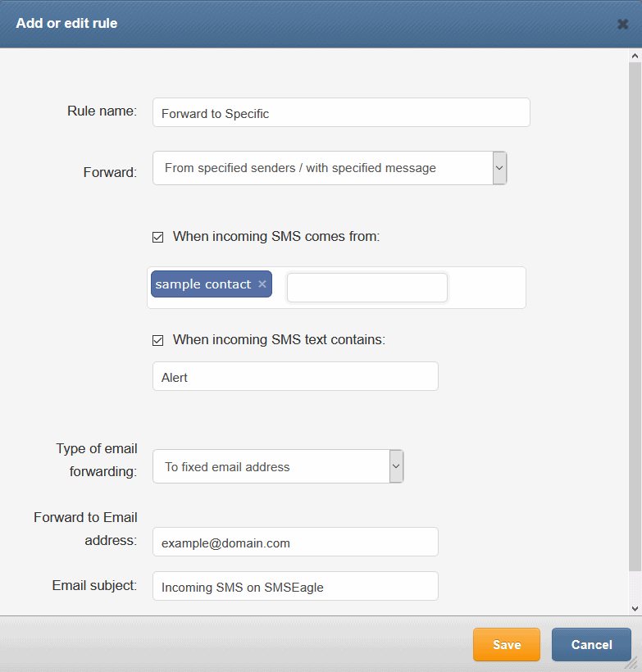The width and height of the screenshot is (642, 672).
Task: Select the 'From specified senders' combo box
Action: pyautogui.click(x=330, y=168)
